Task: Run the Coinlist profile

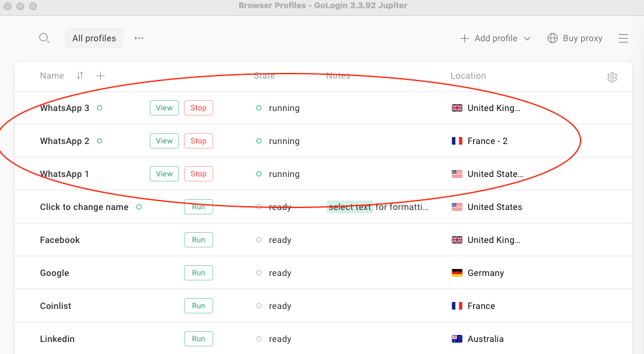Action: pyautogui.click(x=199, y=306)
